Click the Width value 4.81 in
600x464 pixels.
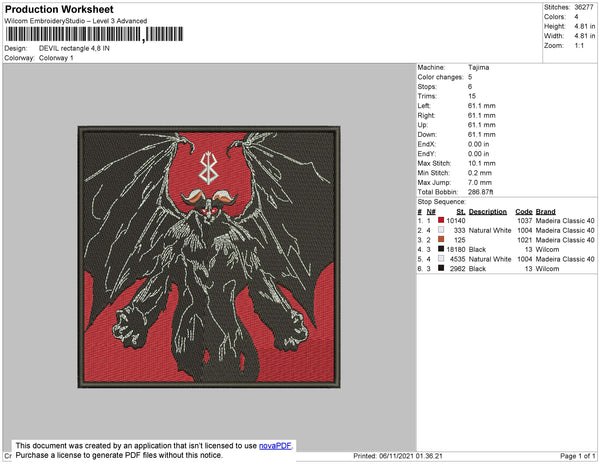585,36
